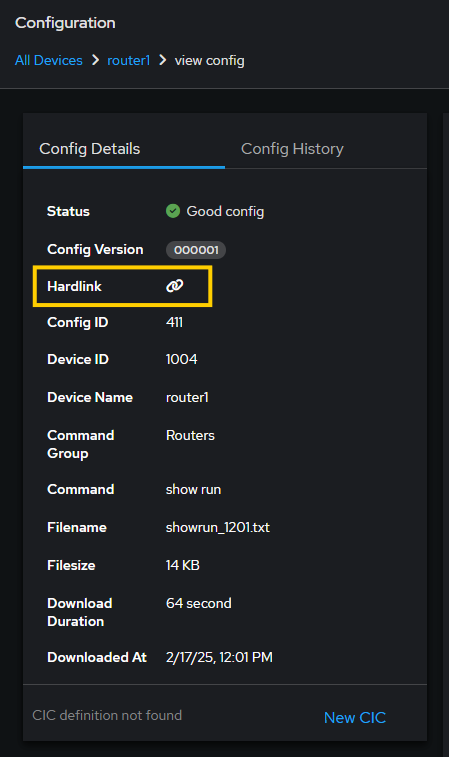449x757 pixels.
Task: Open All Devices breadcrumb link
Action: pos(49,60)
